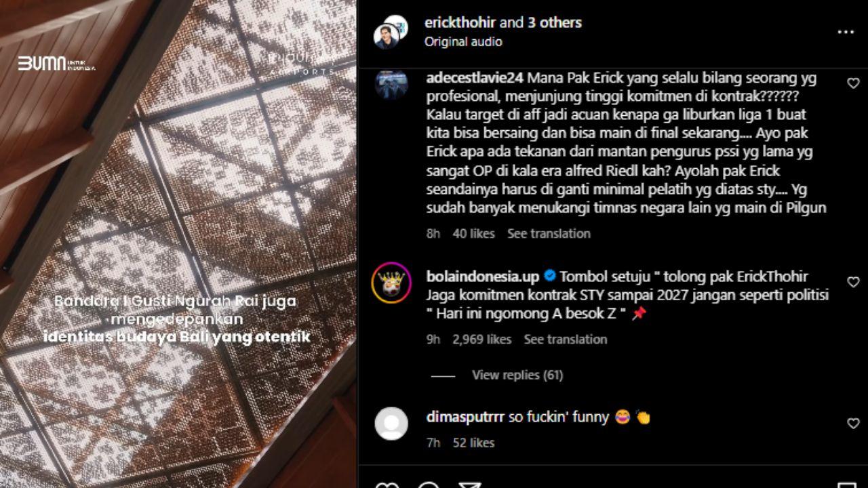Open Original audio link

tap(463, 41)
